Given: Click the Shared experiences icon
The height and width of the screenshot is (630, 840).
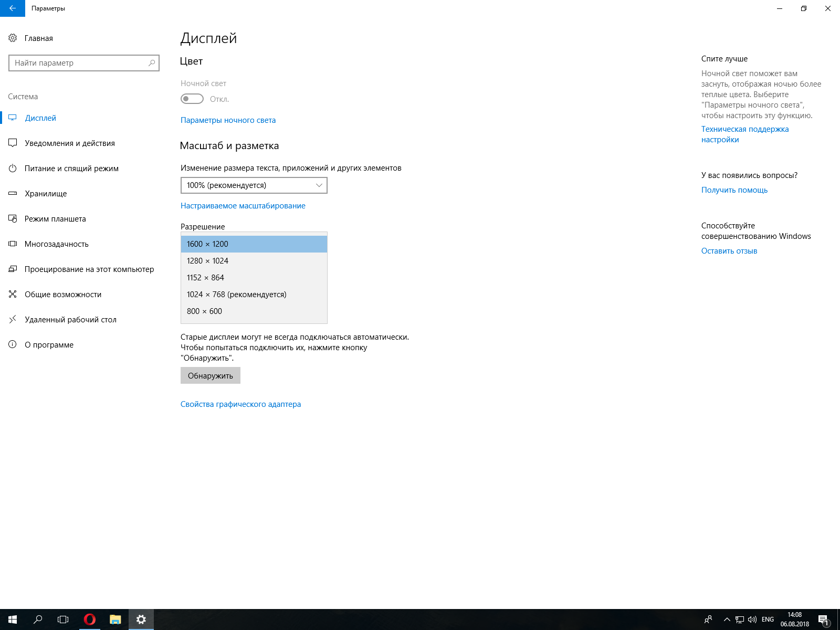Looking at the screenshot, I should (13, 294).
